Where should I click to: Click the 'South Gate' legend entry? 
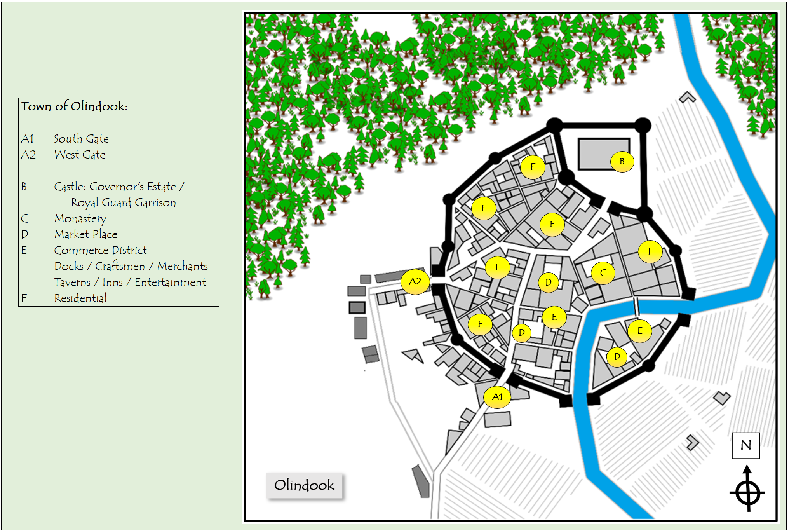pyautogui.click(x=81, y=139)
